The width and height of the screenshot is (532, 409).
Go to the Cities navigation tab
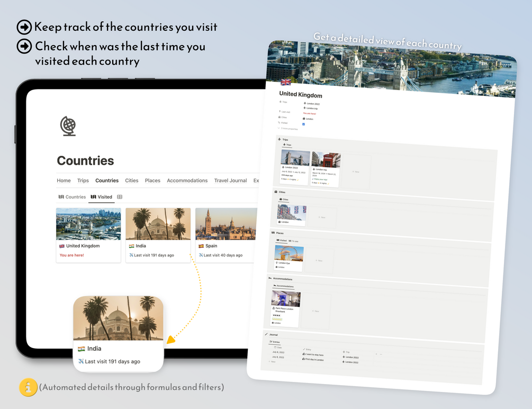click(132, 180)
